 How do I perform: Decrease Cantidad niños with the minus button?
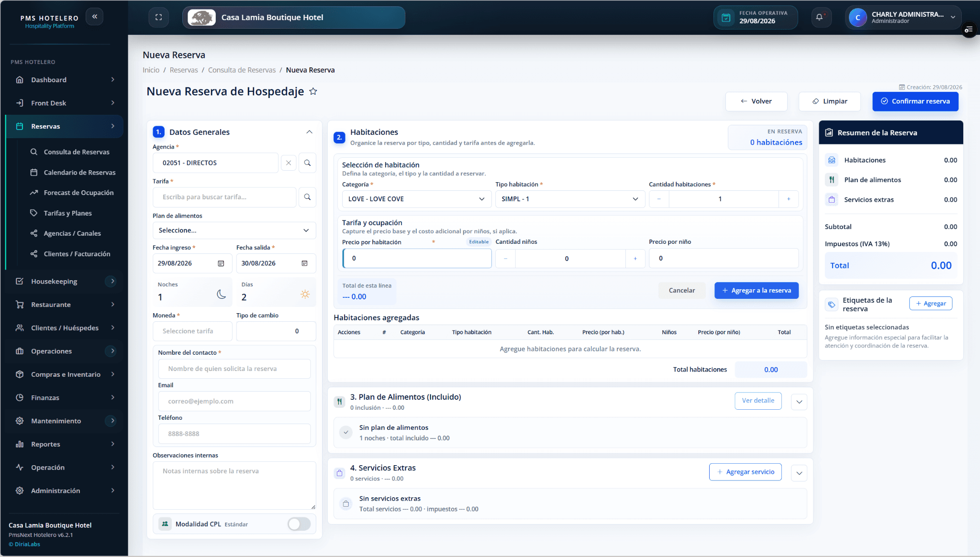(505, 259)
